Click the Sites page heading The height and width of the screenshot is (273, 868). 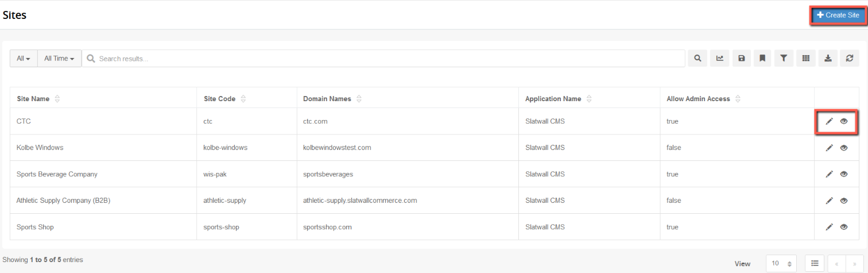(x=14, y=16)
